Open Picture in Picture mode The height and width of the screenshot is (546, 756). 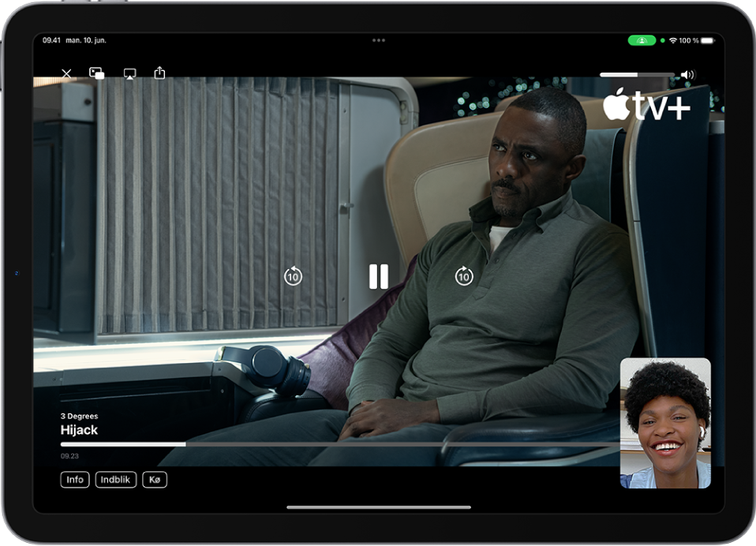(97, 73)
